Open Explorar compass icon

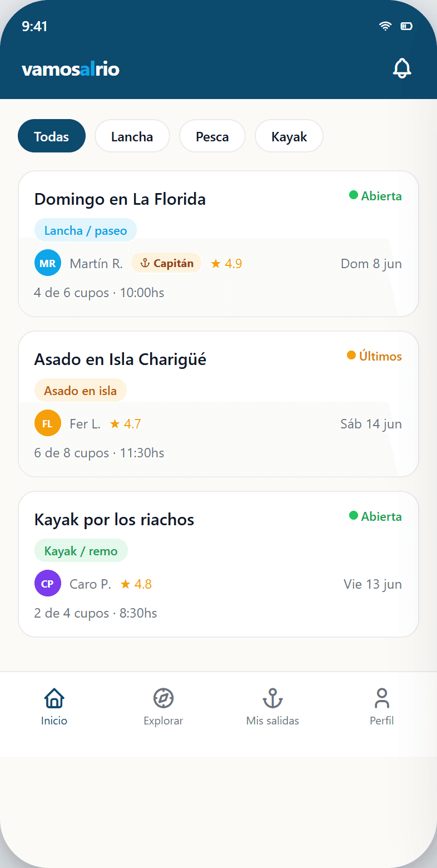(163, 698)
